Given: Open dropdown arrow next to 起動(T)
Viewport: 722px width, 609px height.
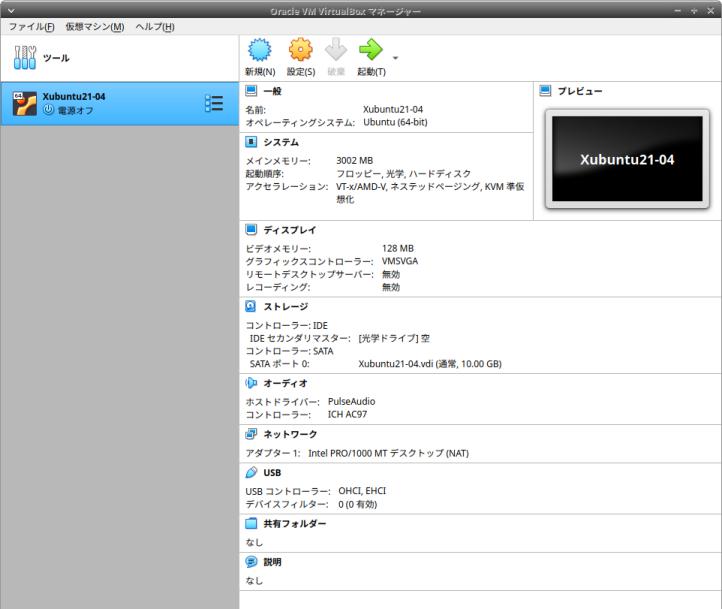Looking at the screenshot, I should point(395,58).
